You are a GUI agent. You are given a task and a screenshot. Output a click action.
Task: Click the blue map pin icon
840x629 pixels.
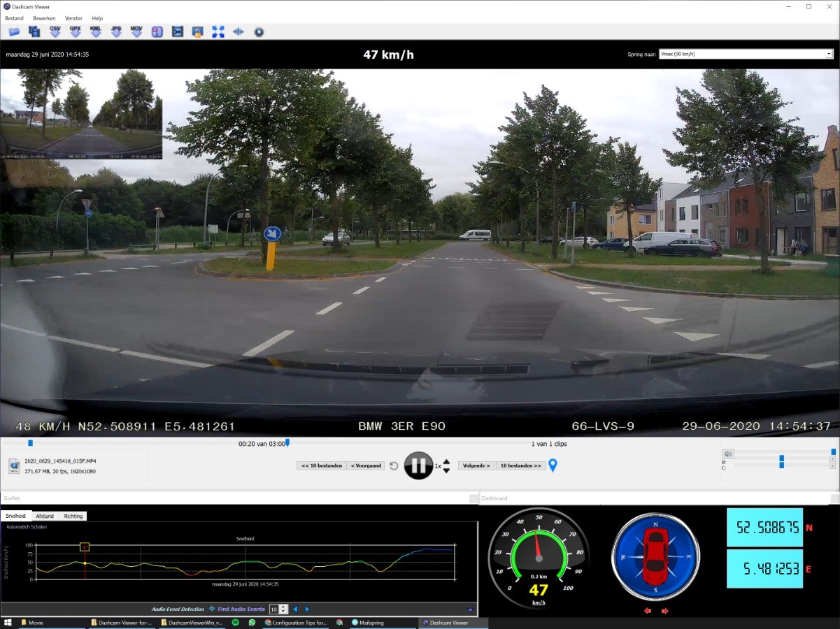tap(553, 465)
